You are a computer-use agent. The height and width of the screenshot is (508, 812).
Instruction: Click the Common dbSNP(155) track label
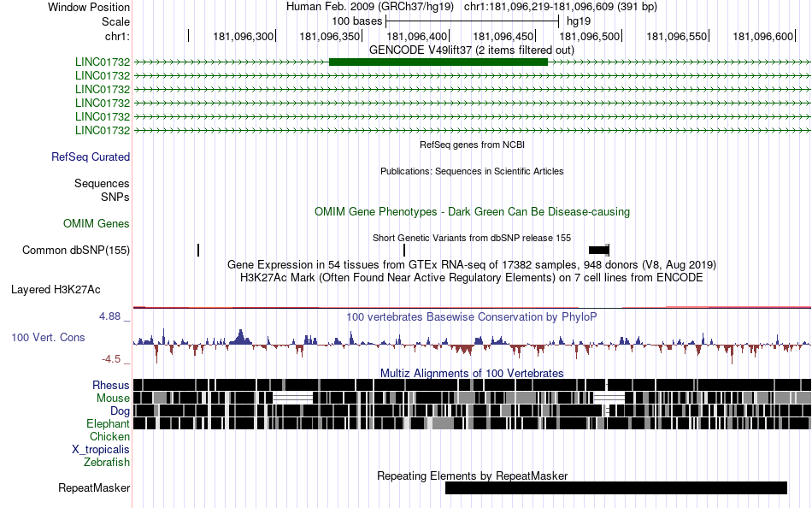[76, 251]
